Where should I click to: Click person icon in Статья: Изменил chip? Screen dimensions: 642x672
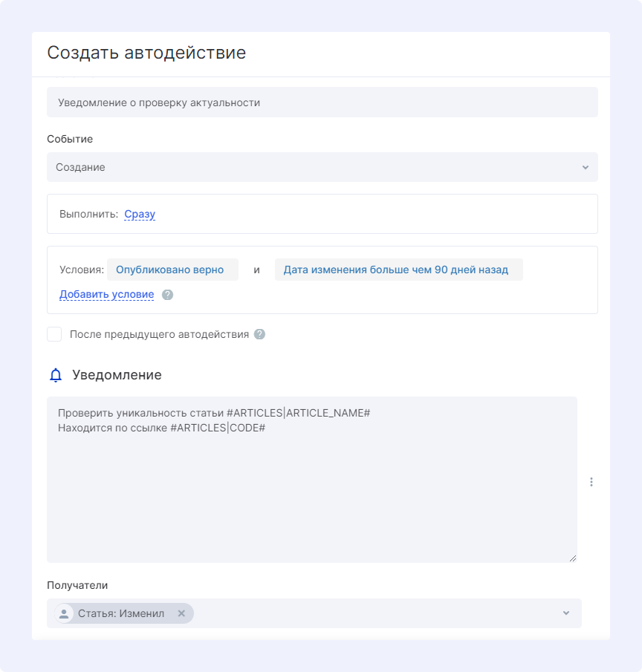pyautogui.click(x=65, y=613)
